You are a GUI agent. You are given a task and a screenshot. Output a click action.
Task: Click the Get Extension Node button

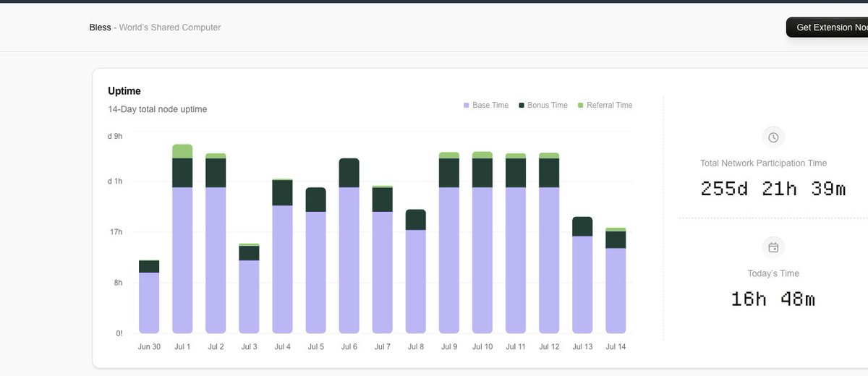click(827, 27)
